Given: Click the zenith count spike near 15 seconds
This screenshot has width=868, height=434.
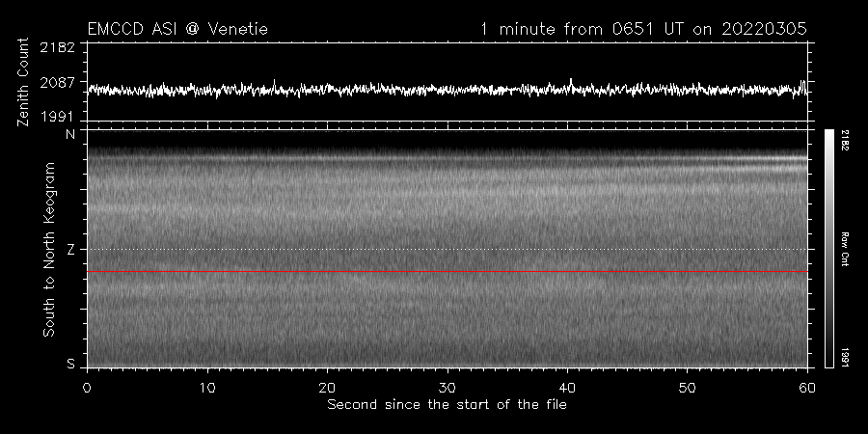Looking at the screenshot, I should [274, 84].
